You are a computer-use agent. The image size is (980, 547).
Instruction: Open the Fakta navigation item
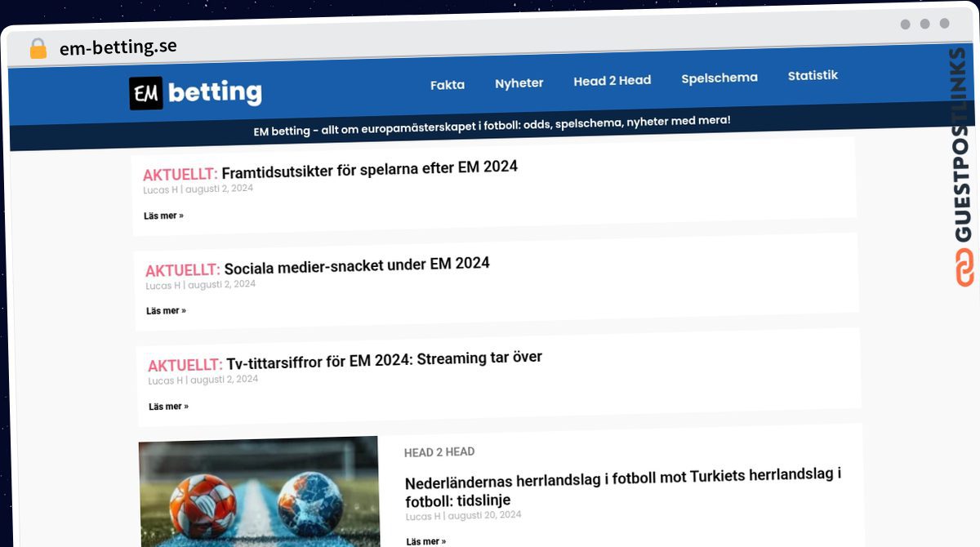click(447, 83)
